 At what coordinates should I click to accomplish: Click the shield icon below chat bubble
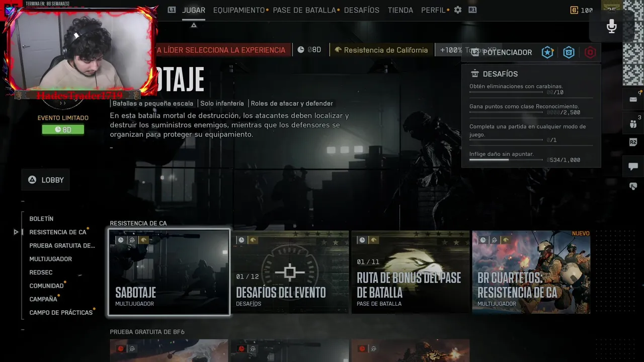[633, 187]
